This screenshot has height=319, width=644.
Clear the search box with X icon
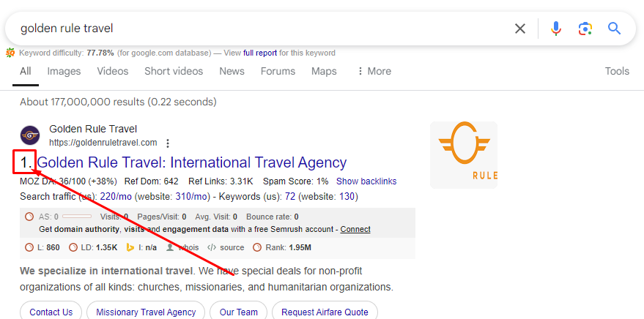pyautogui.click(x=520, y=29)
